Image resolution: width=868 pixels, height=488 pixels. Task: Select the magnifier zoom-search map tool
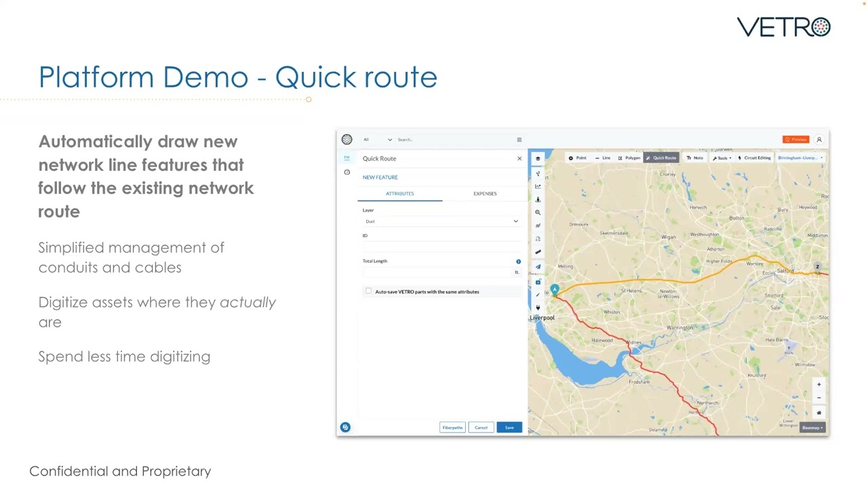[538, 213]
